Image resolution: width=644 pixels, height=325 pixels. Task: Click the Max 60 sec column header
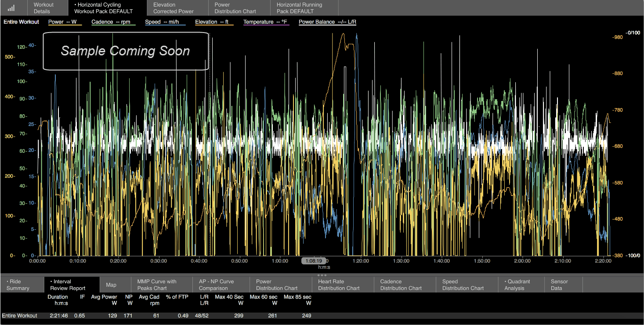tap(264, 300)
